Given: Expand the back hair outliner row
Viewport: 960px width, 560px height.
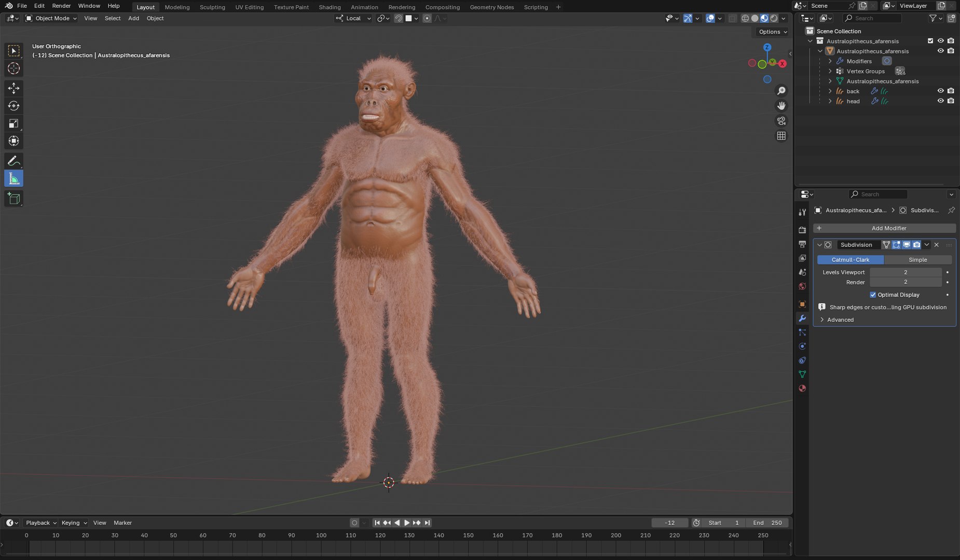Looking at the screenshot, I should (x=830, y=91).
